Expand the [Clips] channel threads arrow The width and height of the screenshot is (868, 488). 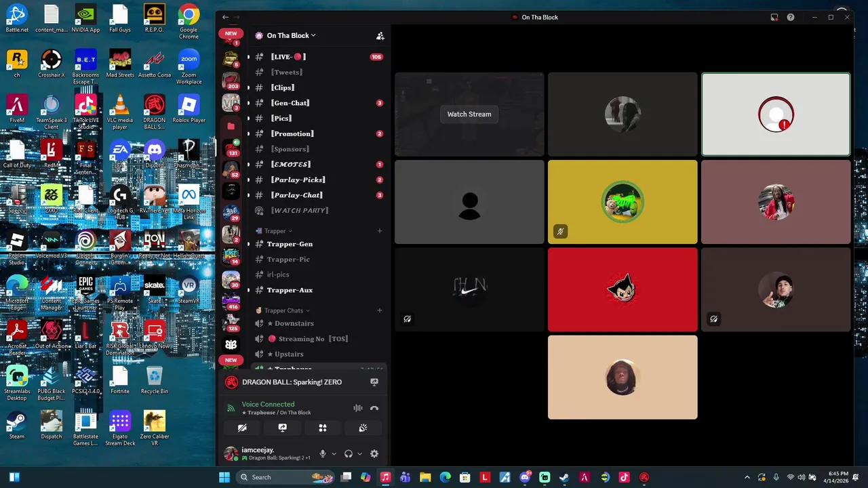coord(248,87)
